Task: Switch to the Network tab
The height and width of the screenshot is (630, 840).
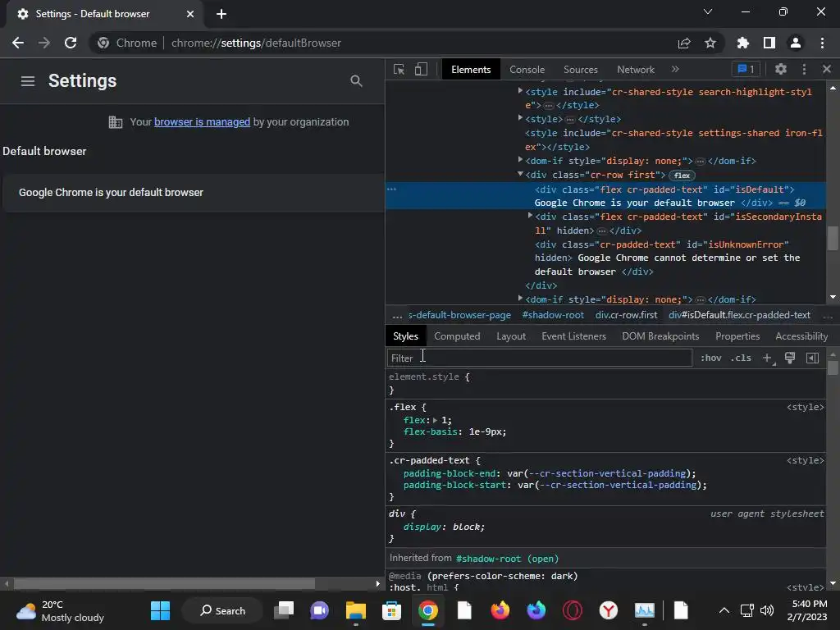Action: (636, 70)
